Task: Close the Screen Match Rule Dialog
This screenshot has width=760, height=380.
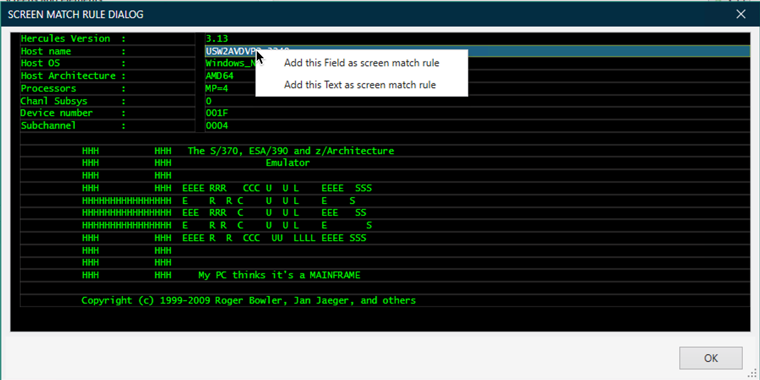Action: (741, 14)
